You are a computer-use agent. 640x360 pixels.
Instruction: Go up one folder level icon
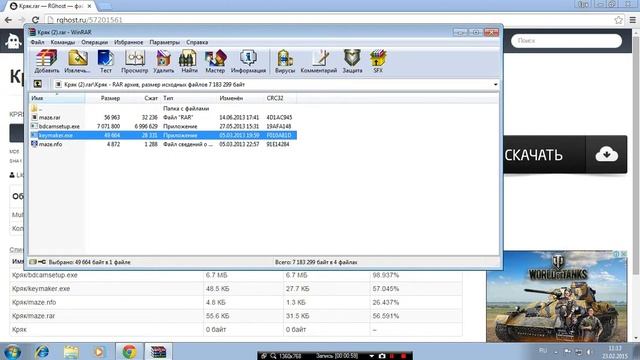click(x=38, y=84)
